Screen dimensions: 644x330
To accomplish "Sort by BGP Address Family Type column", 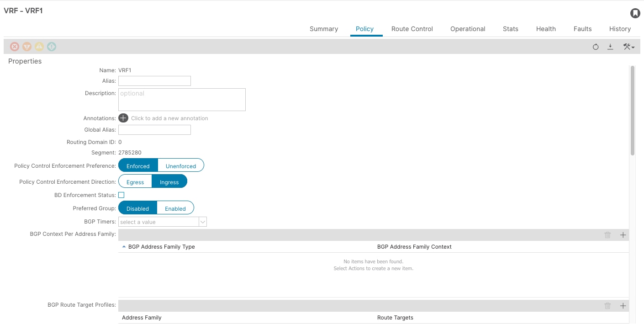I will [x=161, y=247].
